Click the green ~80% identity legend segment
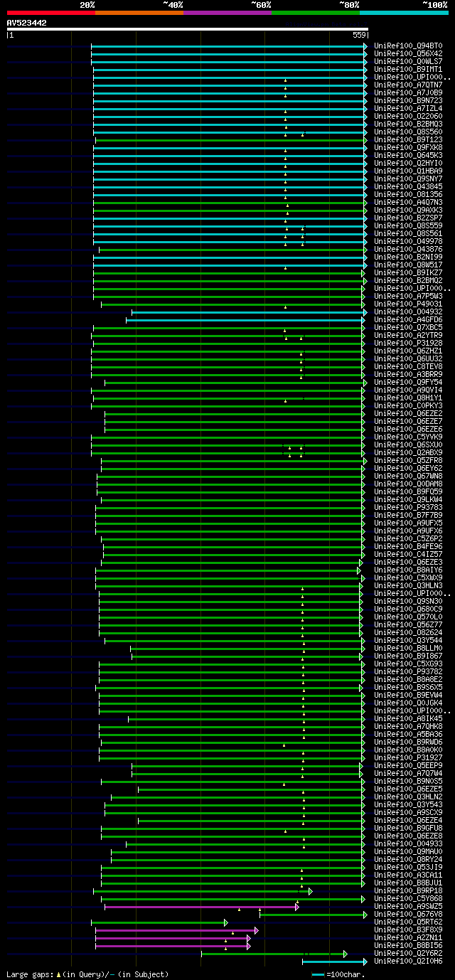The image size is (455, 980). click(x=316, y=13)
